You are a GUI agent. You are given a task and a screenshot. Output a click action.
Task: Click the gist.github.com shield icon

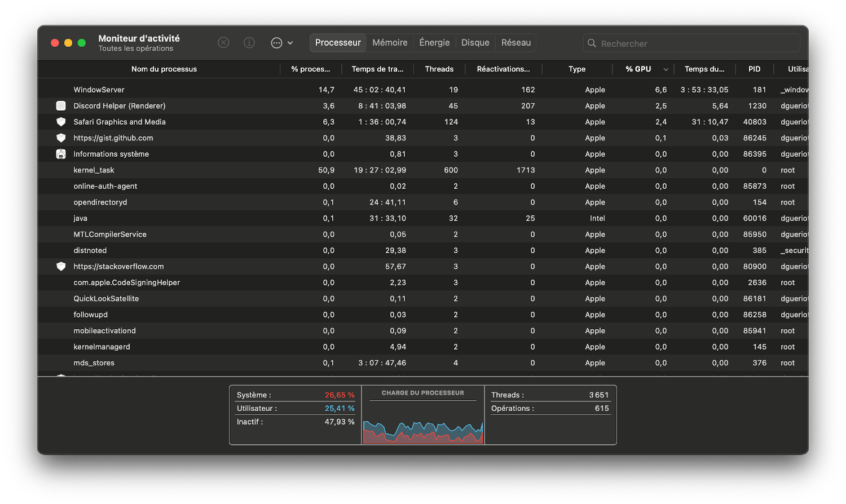click(x=61, y=138)
